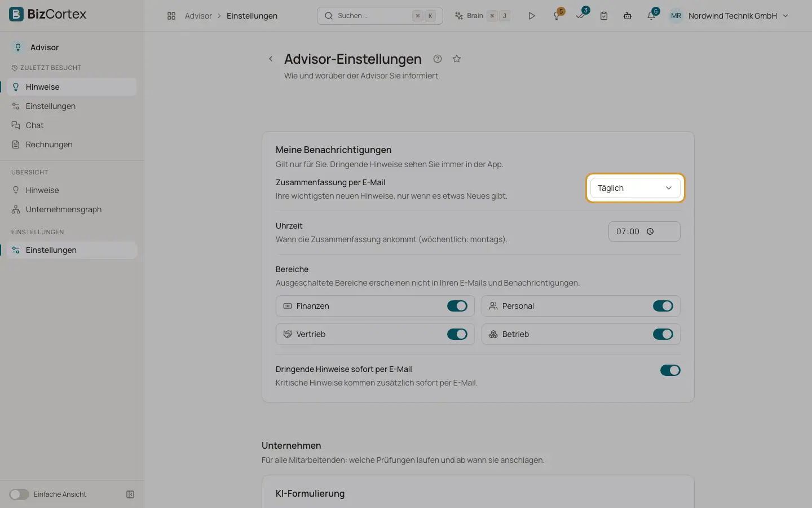Go back using the arrow beside title
Image resolution: width=812 pixels, height=508 pixels.
click(x=271, y=59)
